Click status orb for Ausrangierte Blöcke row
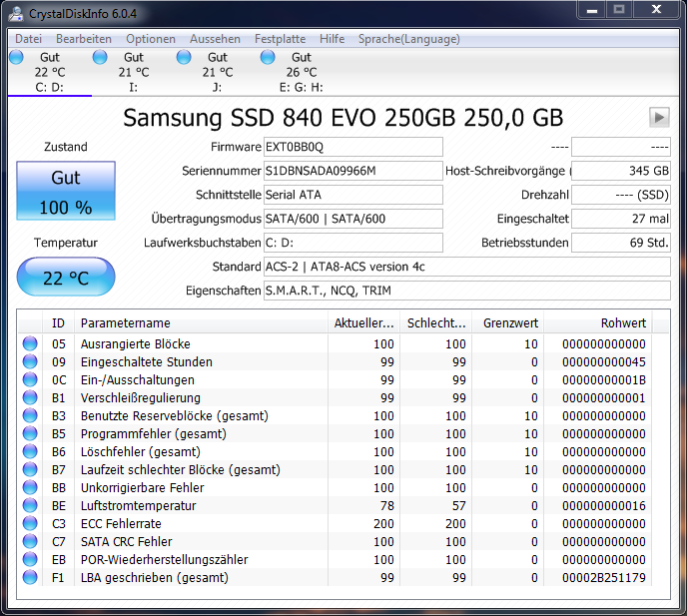687x616 pixels. click(30, 343)
